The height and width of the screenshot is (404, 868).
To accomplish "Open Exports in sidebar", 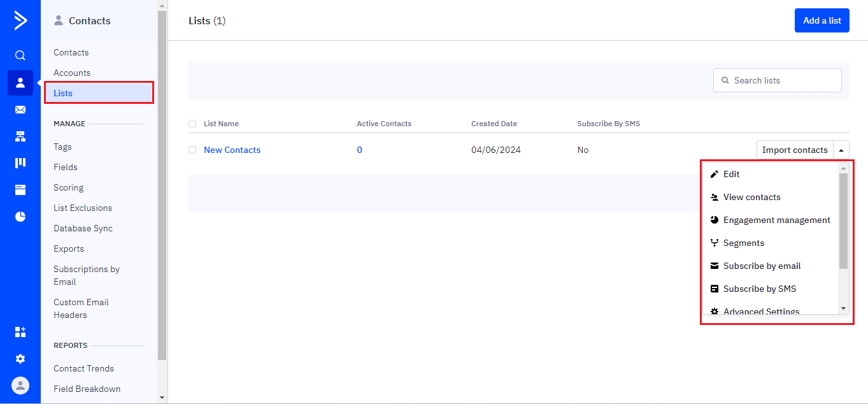I will [x=69, y=249].
